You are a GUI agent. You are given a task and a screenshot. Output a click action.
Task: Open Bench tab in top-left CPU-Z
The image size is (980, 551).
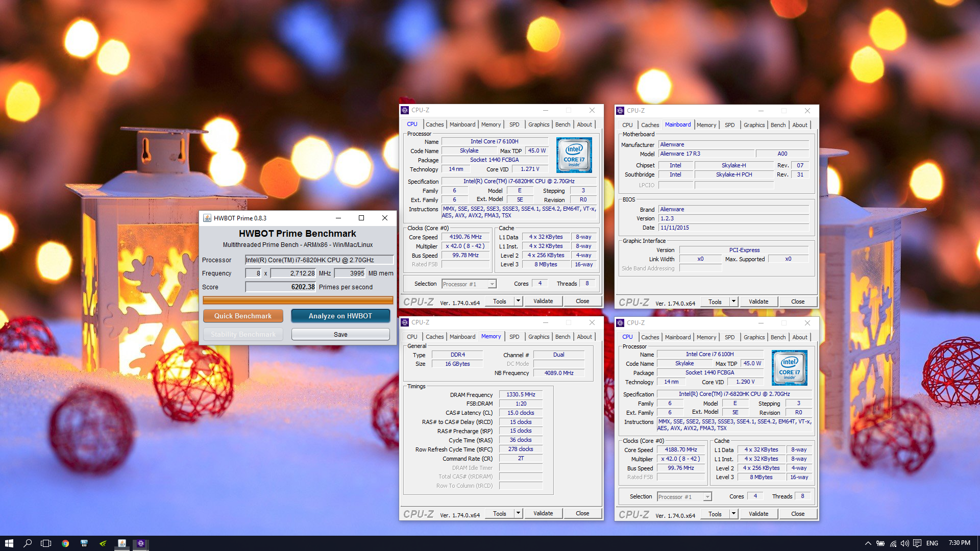562,124
